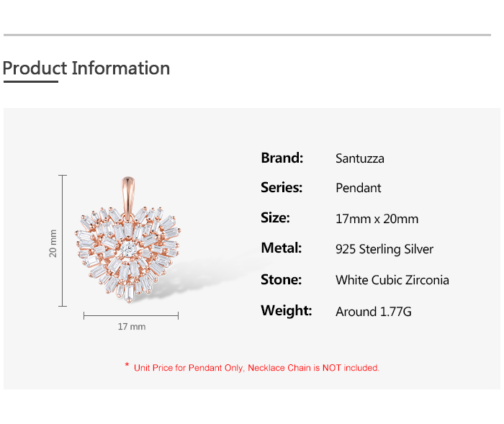This screenshot has height=424, width=504.
Task: Click the Series: label
Action: pyautogui.click(x=281, y=187)
